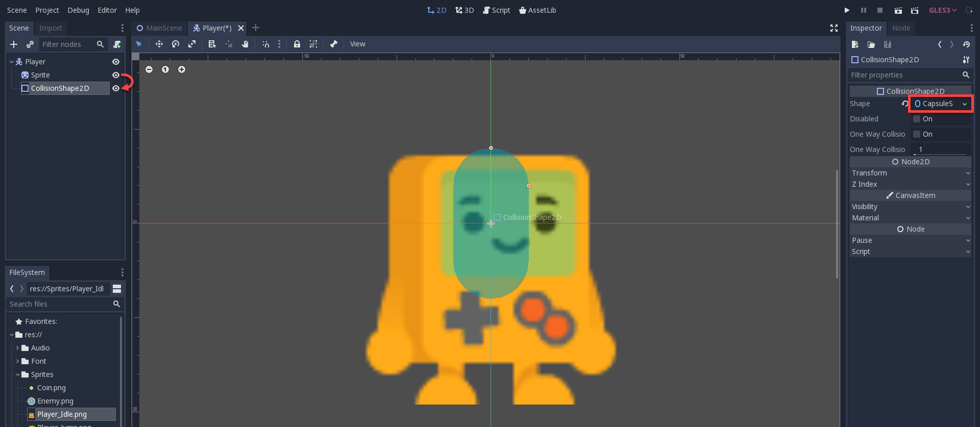Screen dimensions: 980x427
Task: Open the View menu button
Action: (357, 44)
